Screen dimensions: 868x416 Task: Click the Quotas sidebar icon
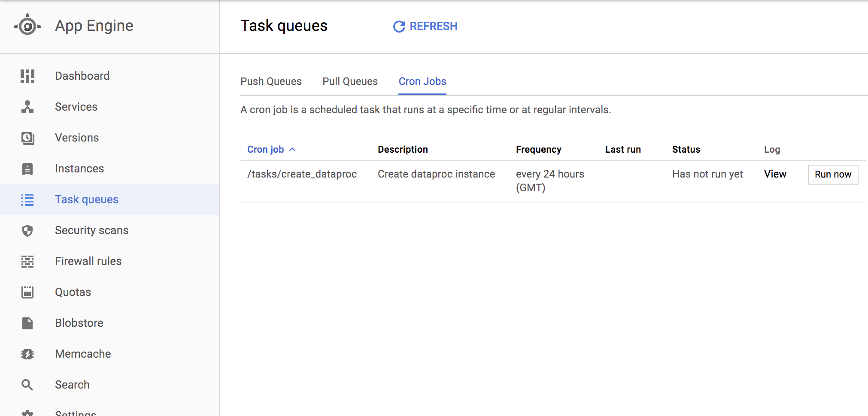pyautogui.click(x=27, y=292)
